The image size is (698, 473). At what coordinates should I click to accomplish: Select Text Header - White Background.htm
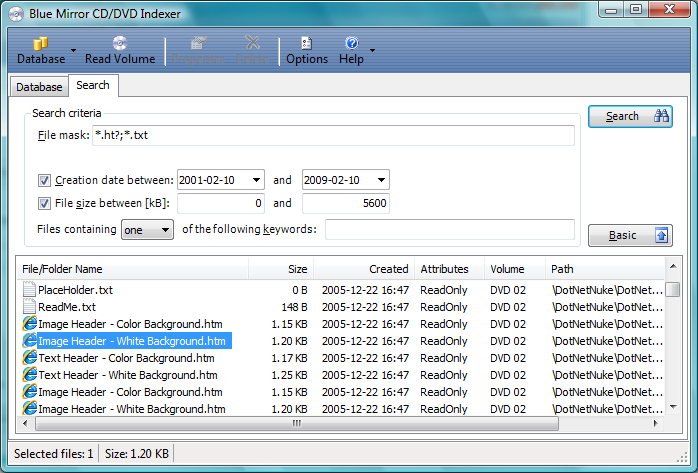pos(128,375)
